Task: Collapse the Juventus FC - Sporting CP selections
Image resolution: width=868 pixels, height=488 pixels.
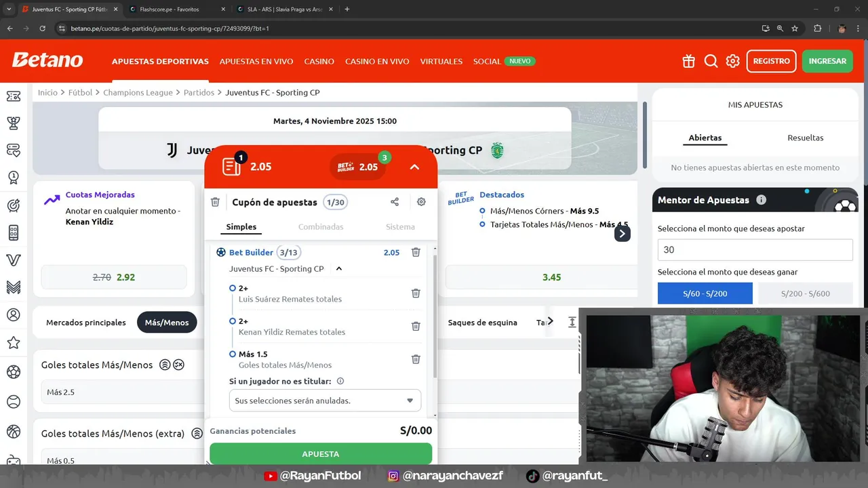Action: pyautogui.click(x=339, y=268)
